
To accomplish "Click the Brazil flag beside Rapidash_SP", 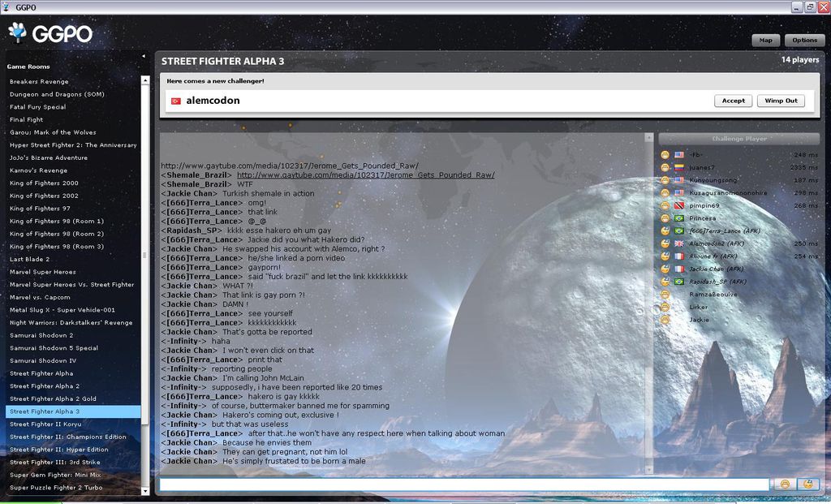I will [679, 282].
